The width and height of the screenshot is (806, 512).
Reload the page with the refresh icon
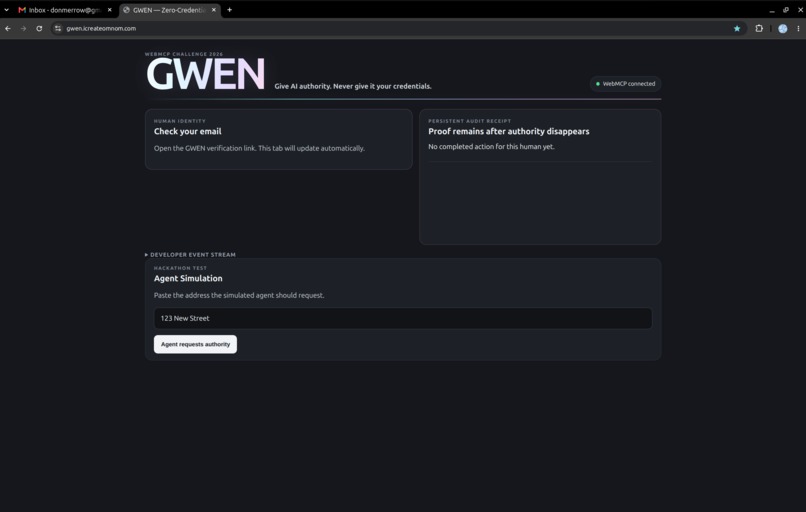pyautogui.click(x=39, y=28)
